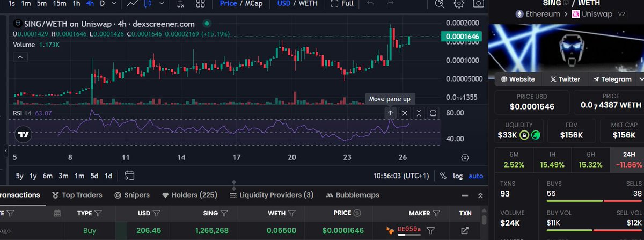Open the Liquidity Providers (3) tab
The image size is (644, 240).
tap(272, 195)
